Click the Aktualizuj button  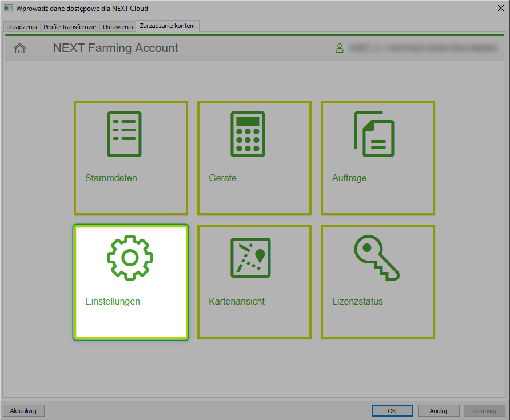click(x=23, y=411)
